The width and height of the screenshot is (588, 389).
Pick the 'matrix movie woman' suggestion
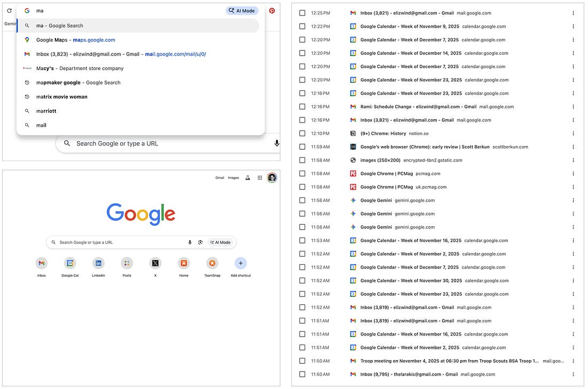tap(138, 97)
